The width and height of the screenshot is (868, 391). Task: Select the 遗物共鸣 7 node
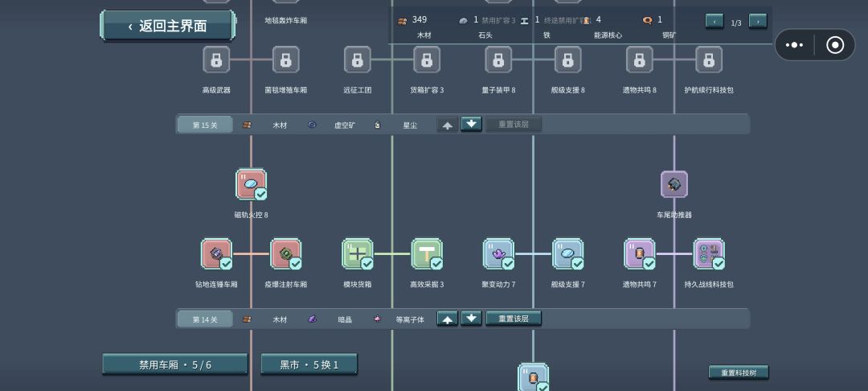click(640, 254)
